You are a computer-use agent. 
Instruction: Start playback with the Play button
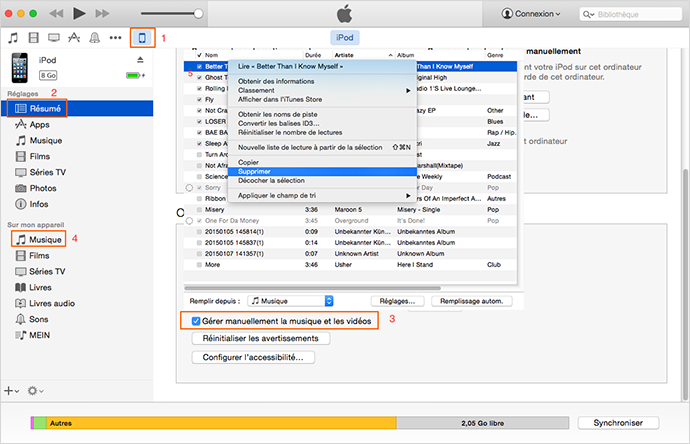point(79,14)
